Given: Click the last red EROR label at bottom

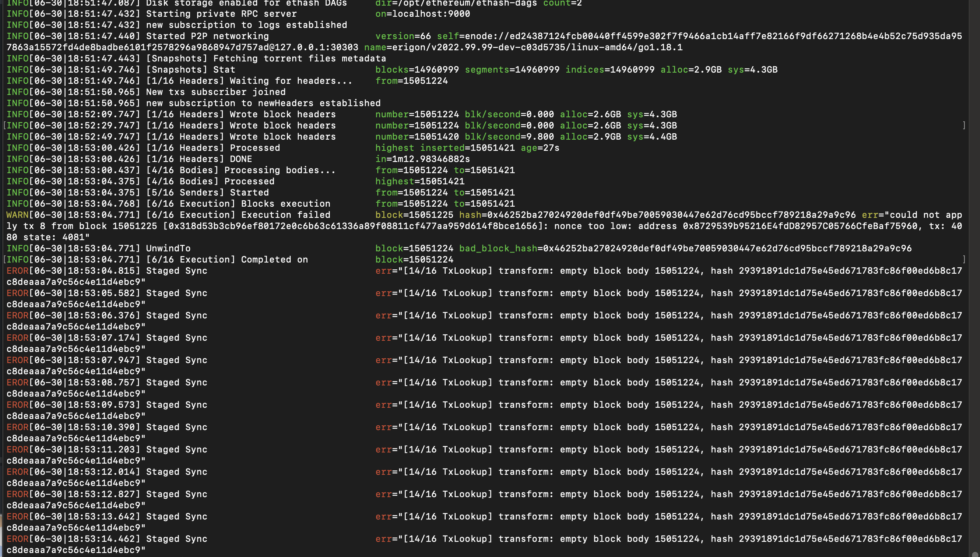Looking at the screenshot, I should 17,539.
